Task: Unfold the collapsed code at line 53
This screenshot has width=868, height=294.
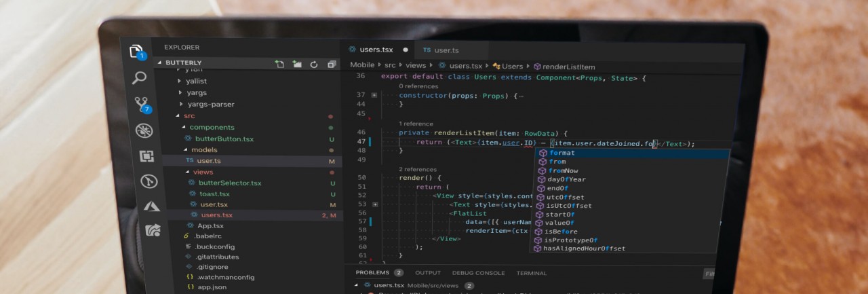Action: (x=375, y=204)
